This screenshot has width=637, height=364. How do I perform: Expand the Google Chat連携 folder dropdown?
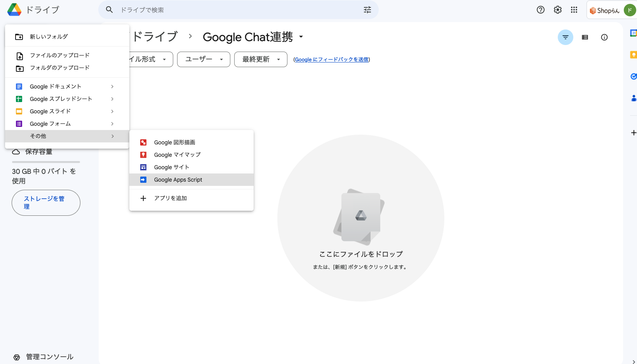coord(301,37)
